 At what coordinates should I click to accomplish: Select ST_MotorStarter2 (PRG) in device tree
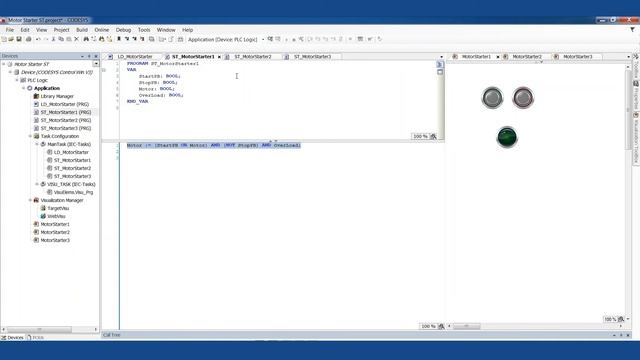tap(65, 120)
